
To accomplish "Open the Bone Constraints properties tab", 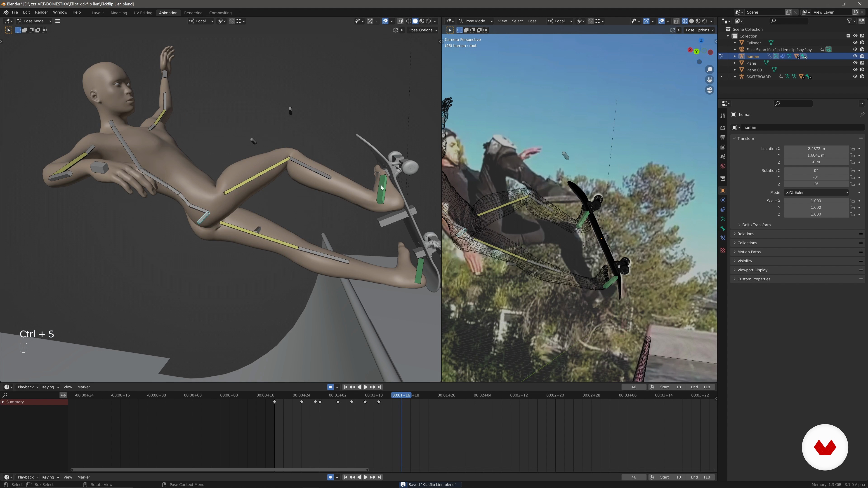I will [x=723, y=238].
